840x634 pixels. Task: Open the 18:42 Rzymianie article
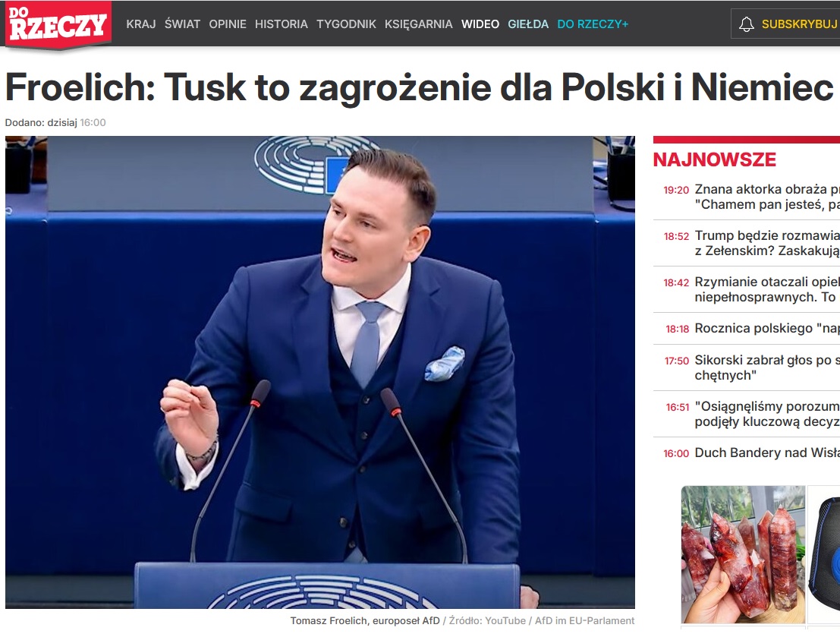coord(751,289)
